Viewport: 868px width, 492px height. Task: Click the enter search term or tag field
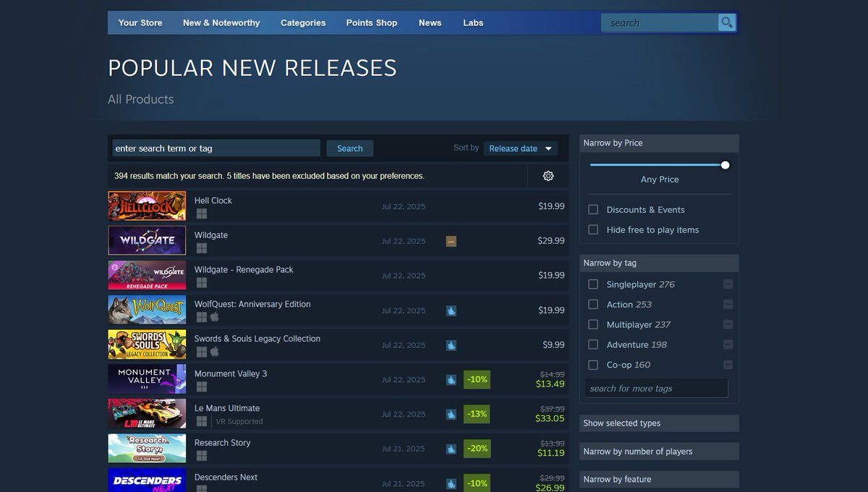[x=216, y=148]
